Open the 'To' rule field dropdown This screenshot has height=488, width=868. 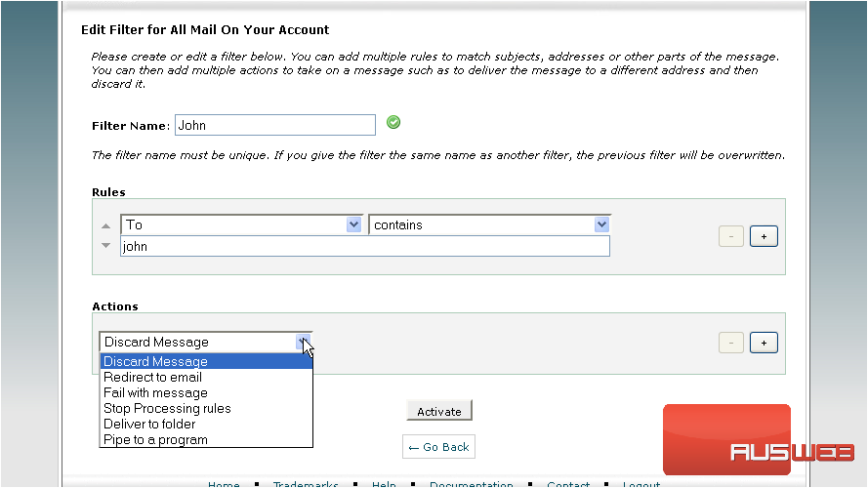(353, 225)
